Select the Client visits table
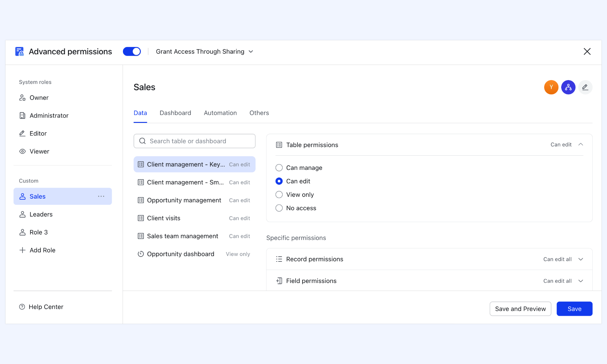The height and width of the screenshot is (364, 607). tap(195, 218)
